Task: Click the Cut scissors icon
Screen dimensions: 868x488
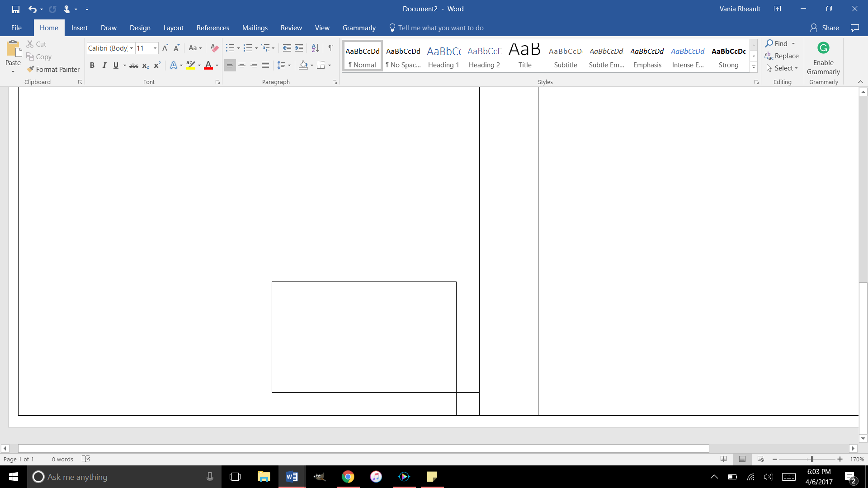Action: coord(30,44)
